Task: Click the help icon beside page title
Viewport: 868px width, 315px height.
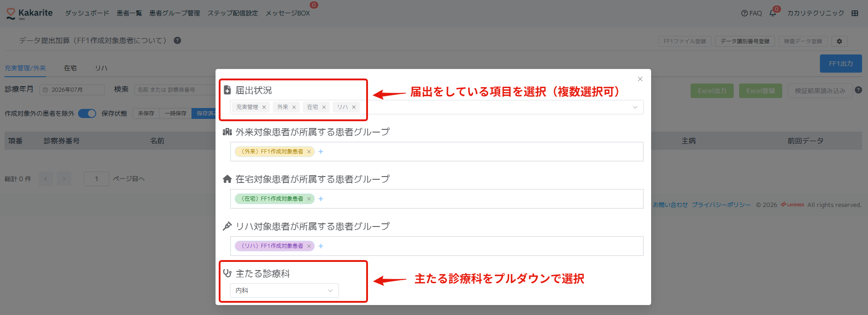Action: pyautogui.click(x=177, y=40)
